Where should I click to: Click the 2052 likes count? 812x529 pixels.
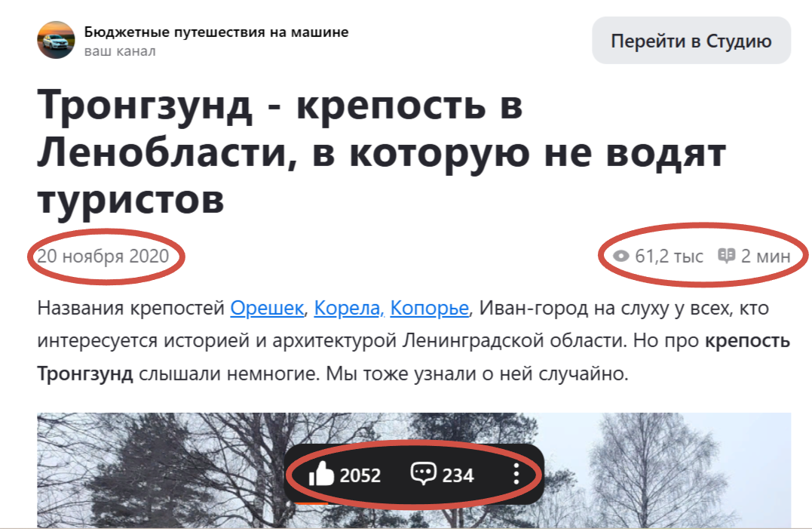(360, 475)
